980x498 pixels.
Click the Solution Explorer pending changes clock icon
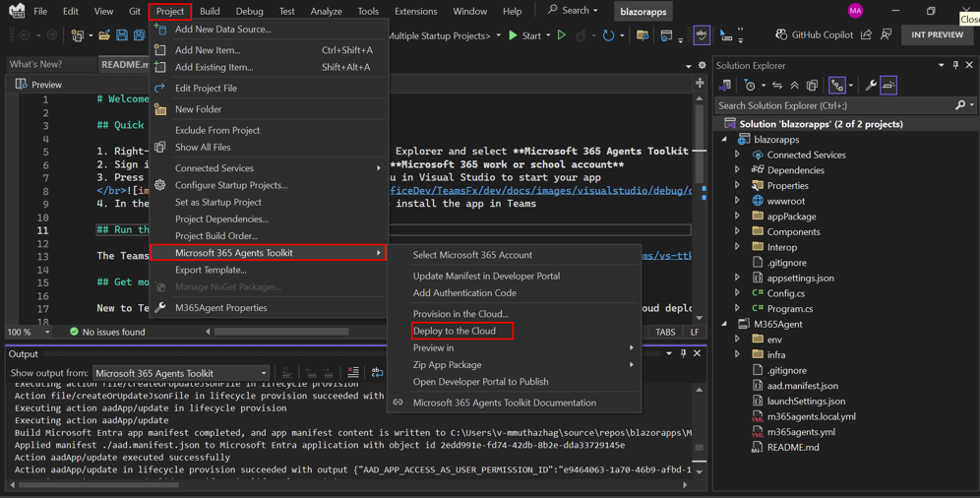(750, 86)
